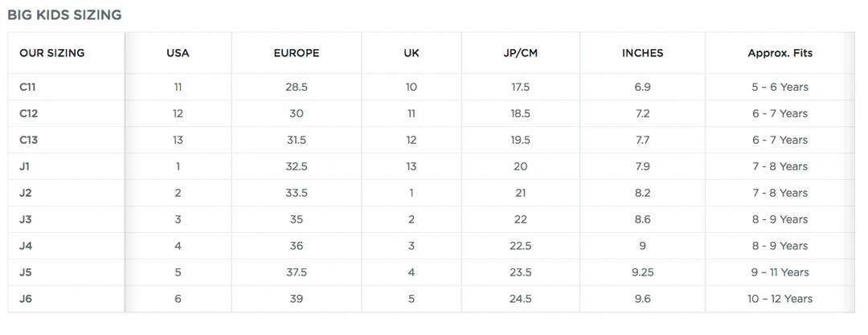Click the 10 – 12 Years cell
This screenshot has width=868, height=335.
click(780, 299)
